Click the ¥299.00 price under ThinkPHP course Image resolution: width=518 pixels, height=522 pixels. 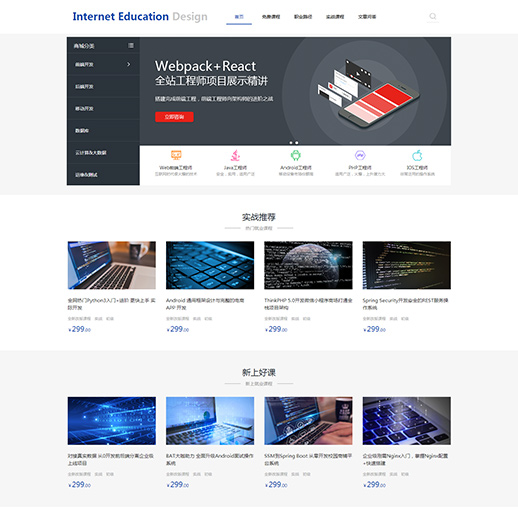276,329
